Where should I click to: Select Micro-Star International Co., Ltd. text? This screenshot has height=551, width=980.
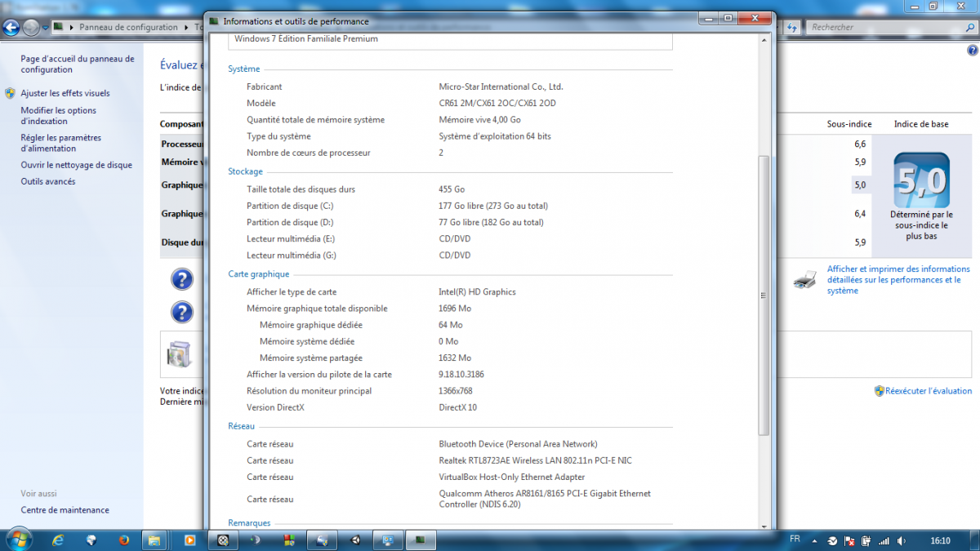click(501, 87)
